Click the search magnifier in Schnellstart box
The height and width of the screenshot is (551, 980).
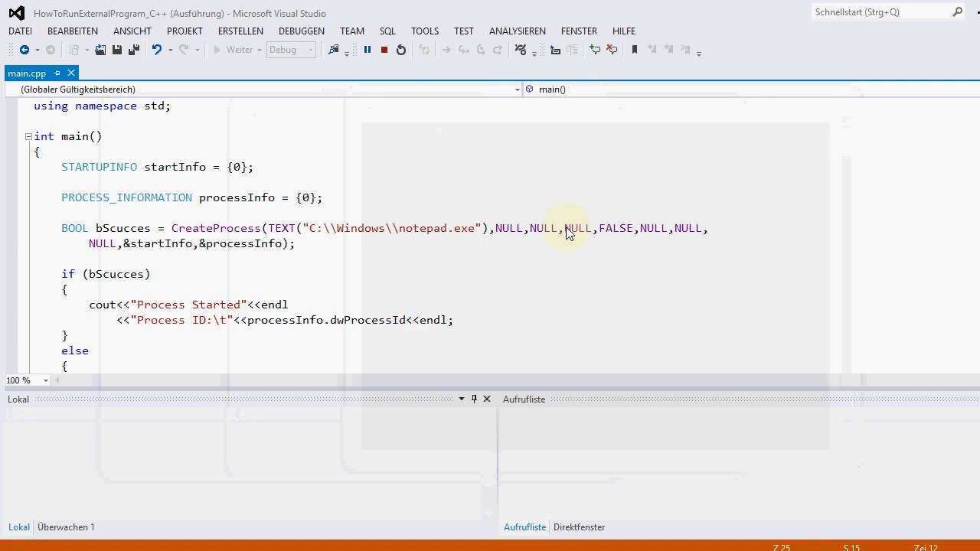pos(957,12)
